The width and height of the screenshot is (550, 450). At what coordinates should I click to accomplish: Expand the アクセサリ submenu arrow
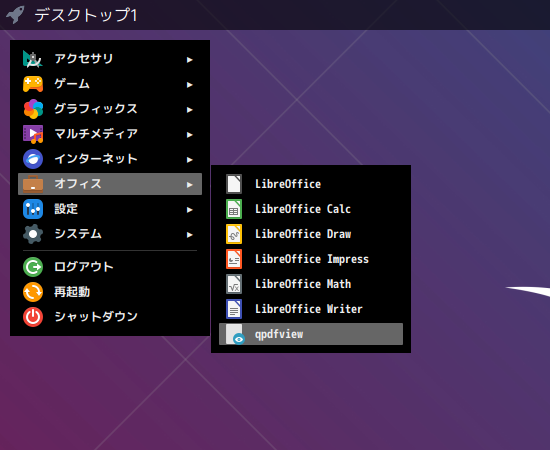190,60
